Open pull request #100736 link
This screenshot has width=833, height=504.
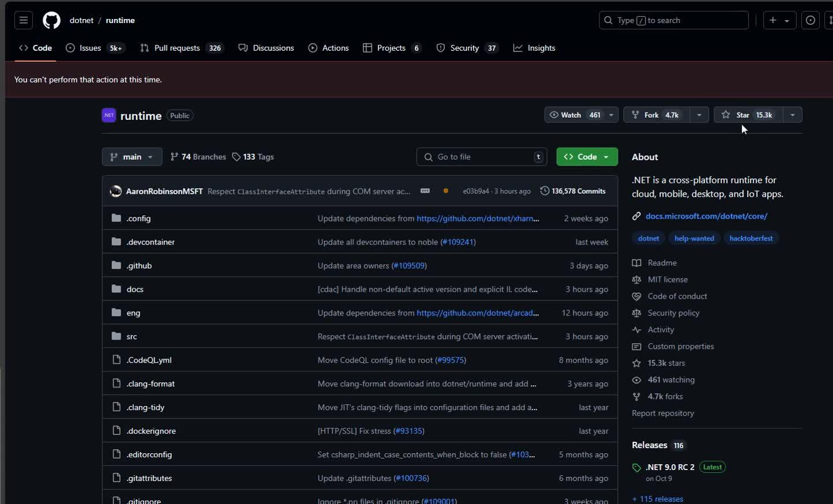[x=411, y=479]
